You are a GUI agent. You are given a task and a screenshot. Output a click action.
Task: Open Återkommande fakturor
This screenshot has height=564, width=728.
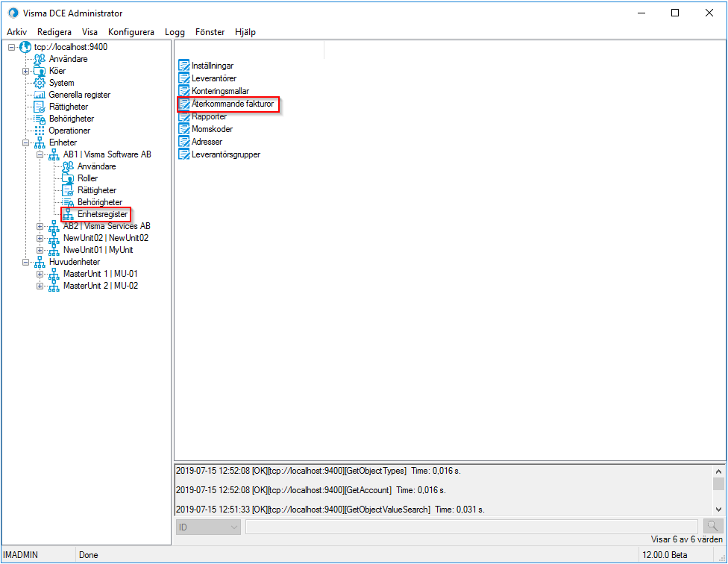tap(226, 104)
